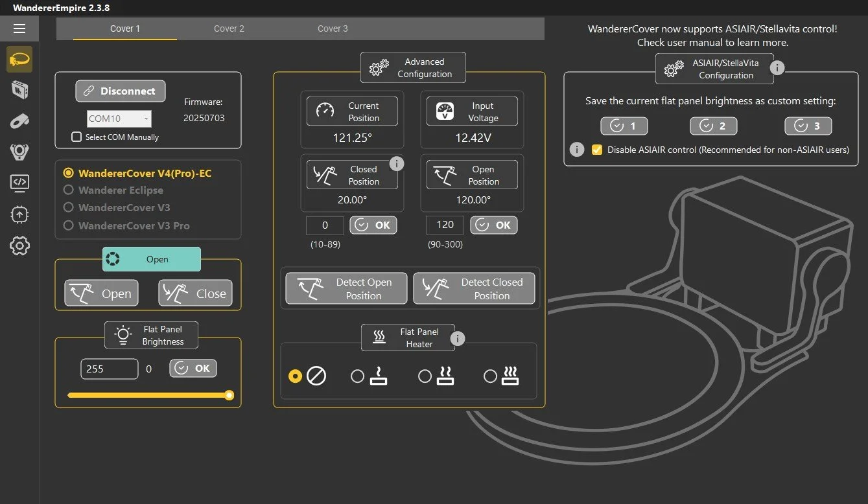This screenshot has width=868, height=504.
Task: Show the Closed Position info tooltip
Action: (x=397, y=164)
